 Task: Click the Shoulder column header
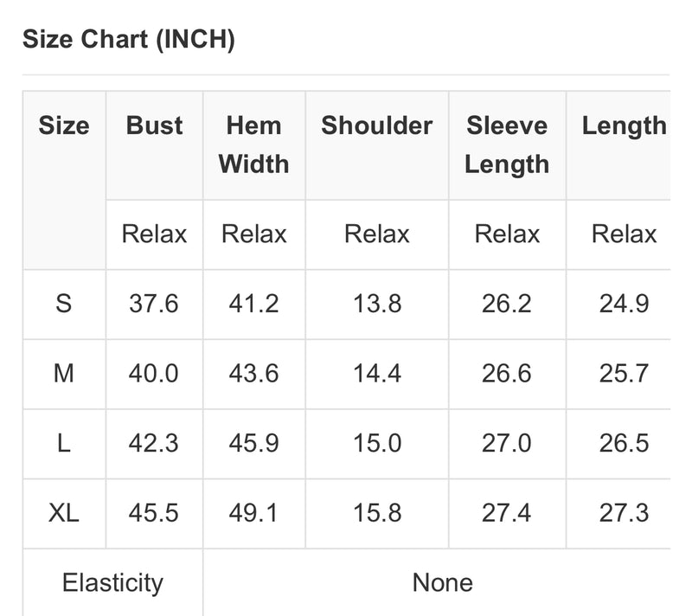click(x=377, y=125)
